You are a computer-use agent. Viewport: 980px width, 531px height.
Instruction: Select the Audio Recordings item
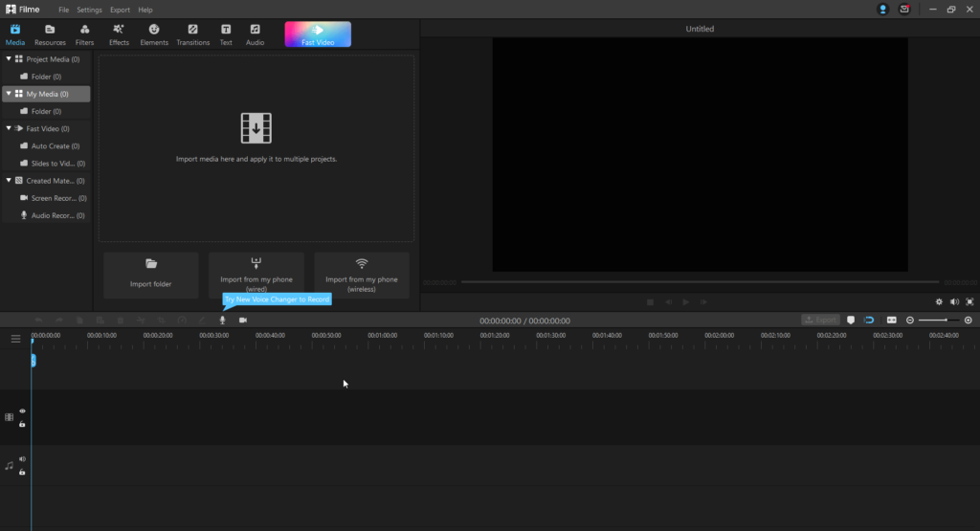[x=46, y=215]
